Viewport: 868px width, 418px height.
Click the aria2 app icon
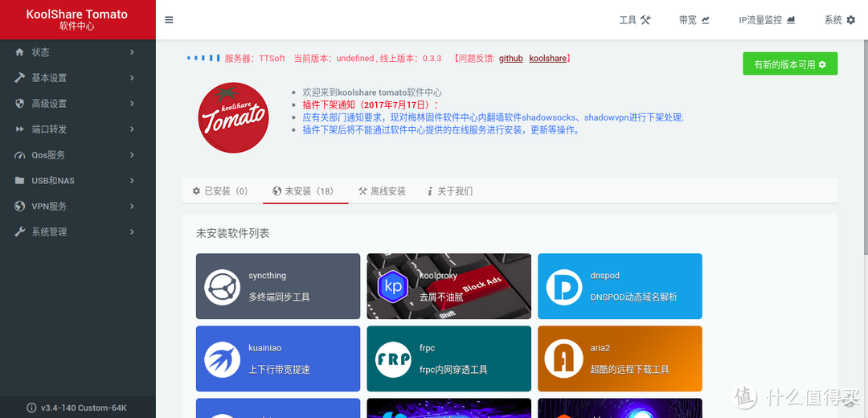pos(563,359)
